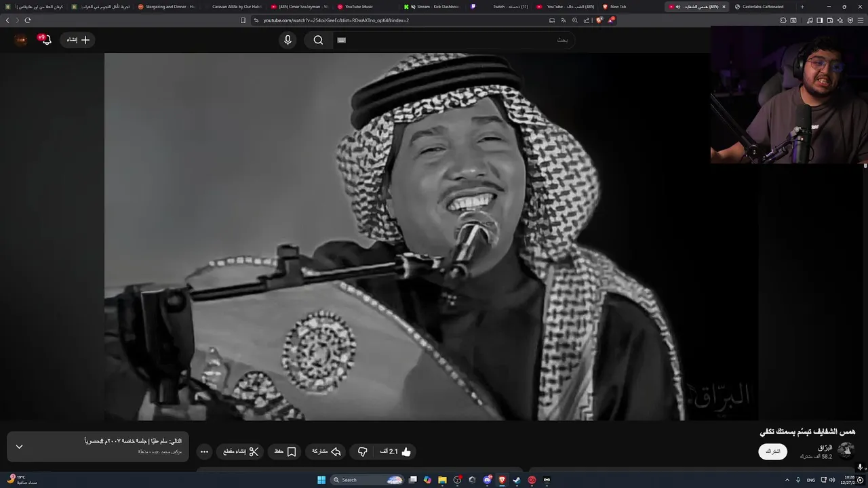
Task: Click the Windows taskbar Search box
Action: pyautogui.click(x=367, y=480)
